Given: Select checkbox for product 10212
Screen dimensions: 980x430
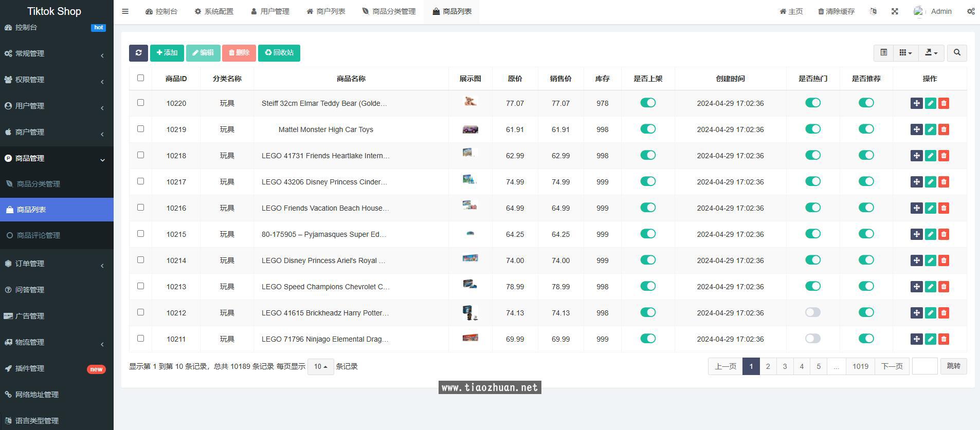Looking at the screenshot, I should click(x=140, y=312).
